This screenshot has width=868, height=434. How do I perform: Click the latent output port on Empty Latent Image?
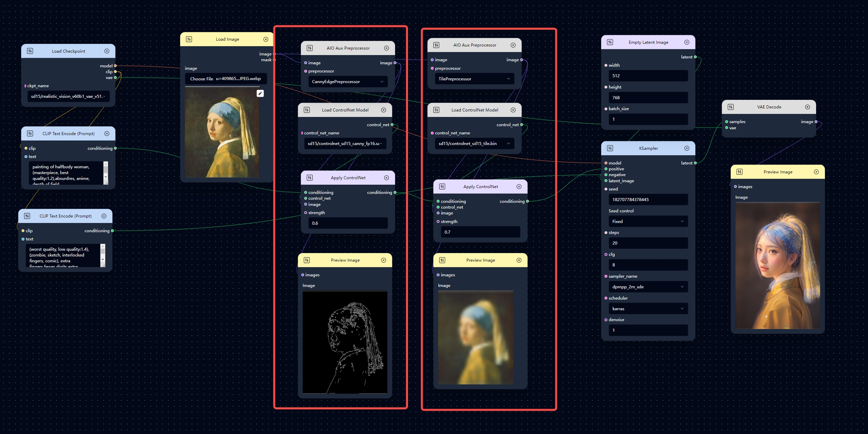point(695,57)
